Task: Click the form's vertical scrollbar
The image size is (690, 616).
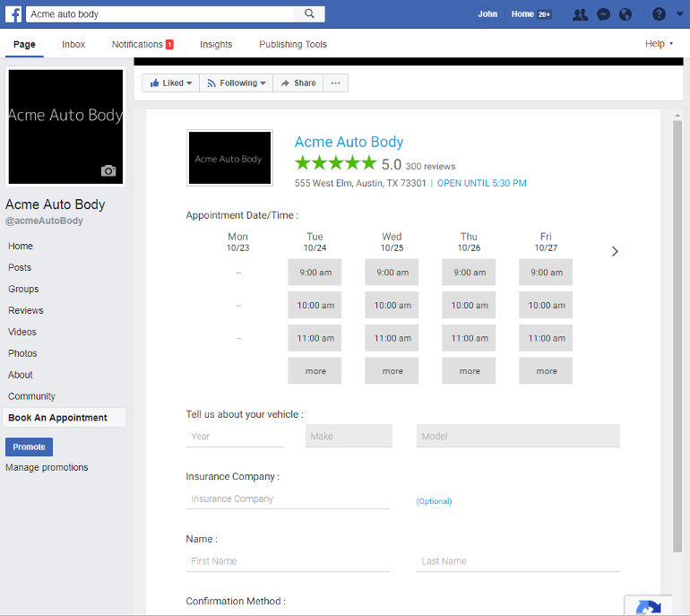Action: (x=677, y=336)
